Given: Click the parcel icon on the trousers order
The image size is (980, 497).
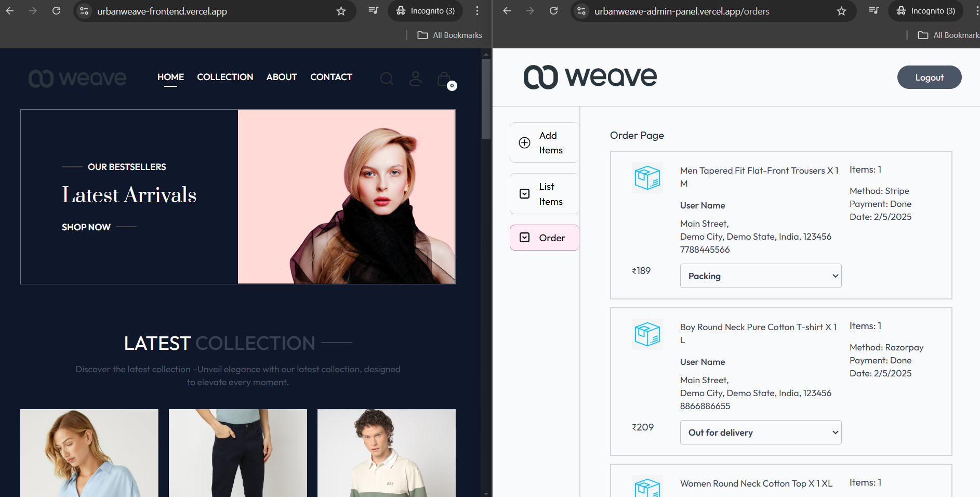Looking at the screenshot, I should coord(647,177).
